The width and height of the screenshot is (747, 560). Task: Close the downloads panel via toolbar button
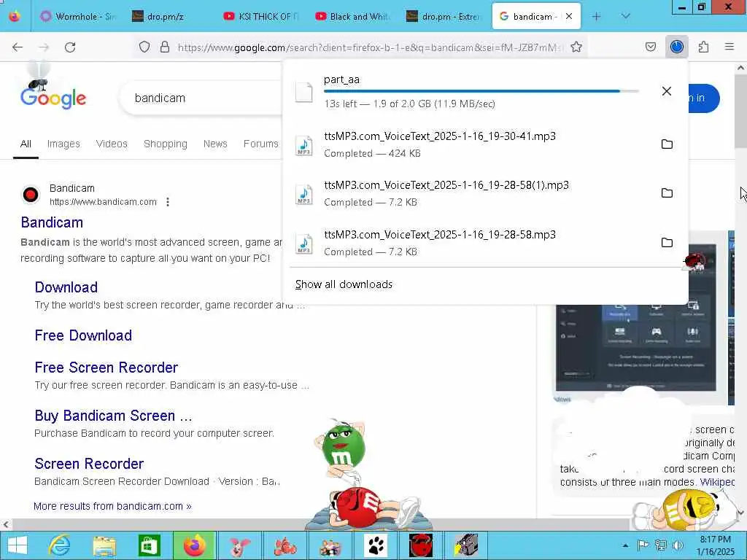pos(677,47)
